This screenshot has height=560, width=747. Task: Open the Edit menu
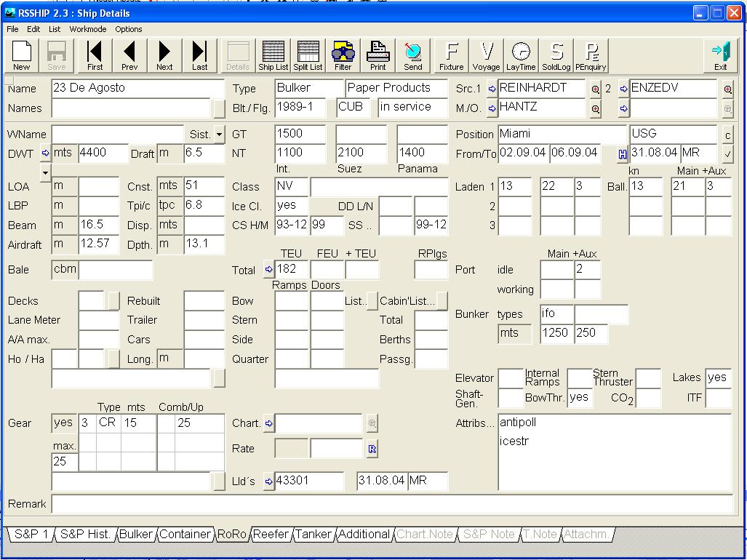33,29
